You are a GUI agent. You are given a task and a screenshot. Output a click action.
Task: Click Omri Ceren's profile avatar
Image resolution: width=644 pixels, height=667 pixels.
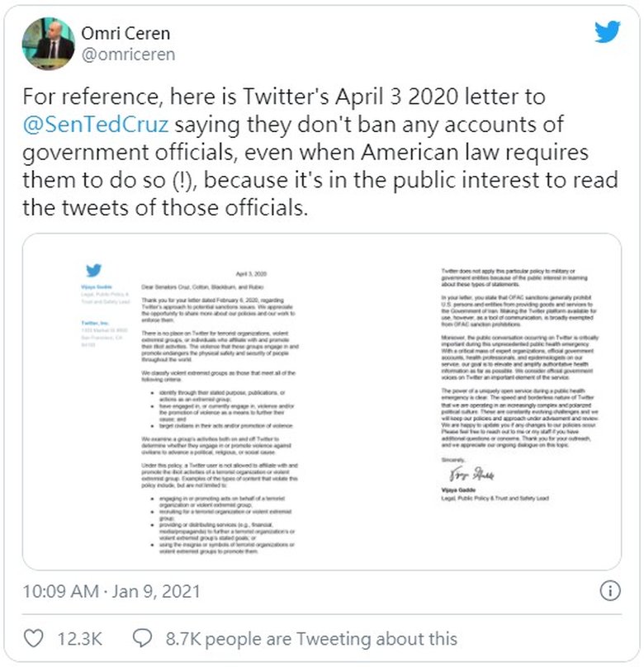point(48,42)
